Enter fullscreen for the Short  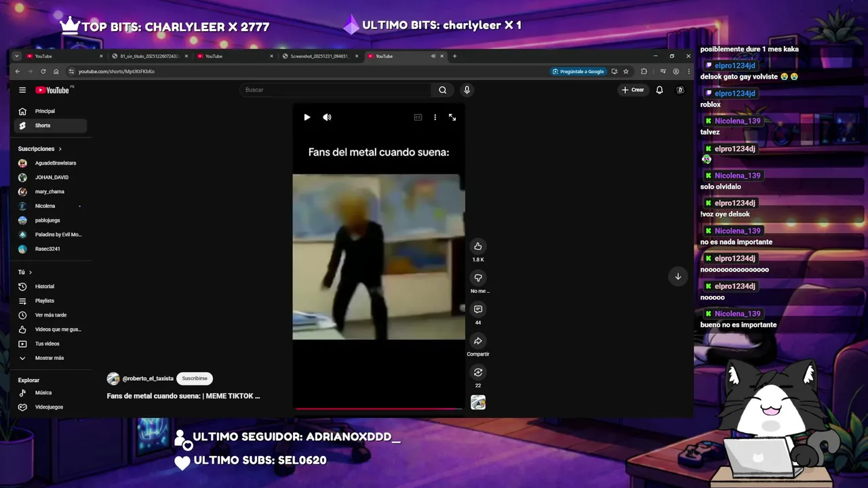pos(452,117)
